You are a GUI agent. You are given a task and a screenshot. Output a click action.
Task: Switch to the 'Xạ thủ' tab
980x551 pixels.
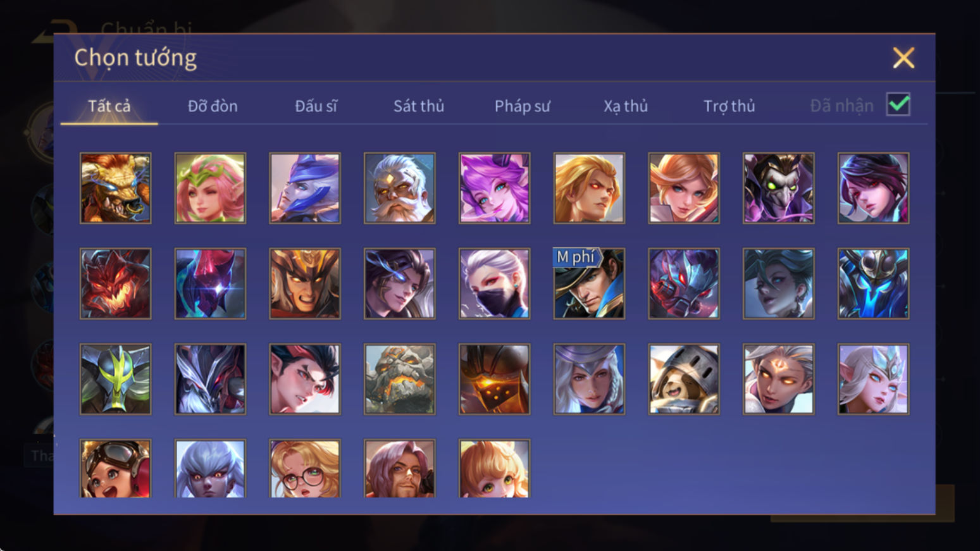click(x=626, y=106)
